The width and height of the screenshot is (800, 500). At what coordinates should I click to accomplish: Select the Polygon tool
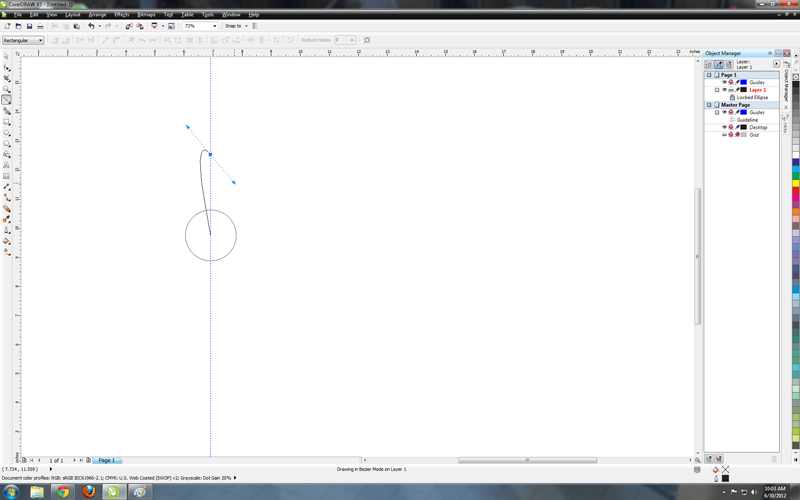tap(7, 143)
